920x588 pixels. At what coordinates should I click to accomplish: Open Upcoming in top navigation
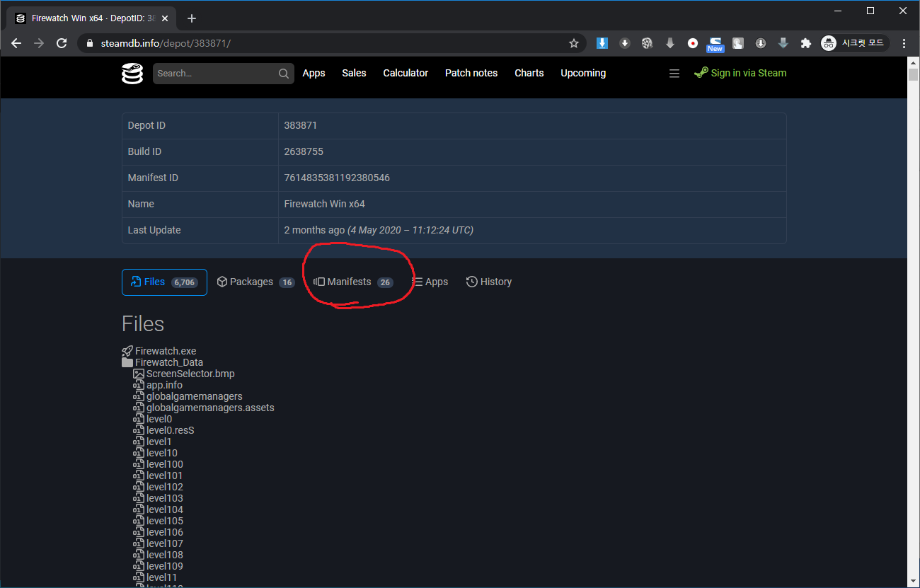click(583, 73)
